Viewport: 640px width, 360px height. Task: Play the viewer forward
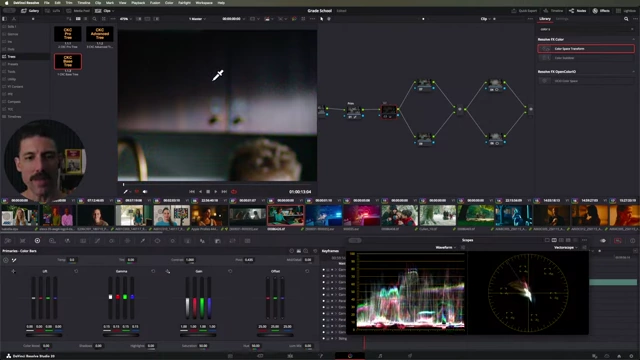click(x=216, y=192)
